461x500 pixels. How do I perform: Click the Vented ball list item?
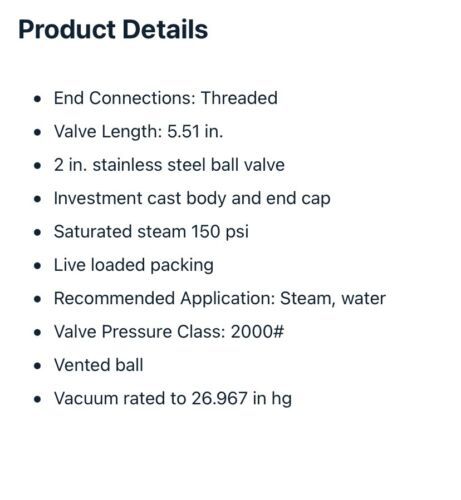[x=99, y=365]
